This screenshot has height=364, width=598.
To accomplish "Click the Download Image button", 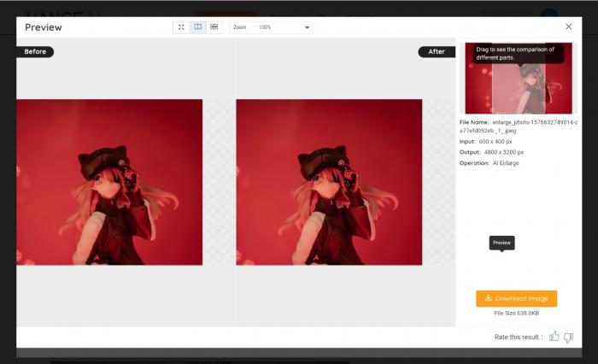I will click(516, 298).
